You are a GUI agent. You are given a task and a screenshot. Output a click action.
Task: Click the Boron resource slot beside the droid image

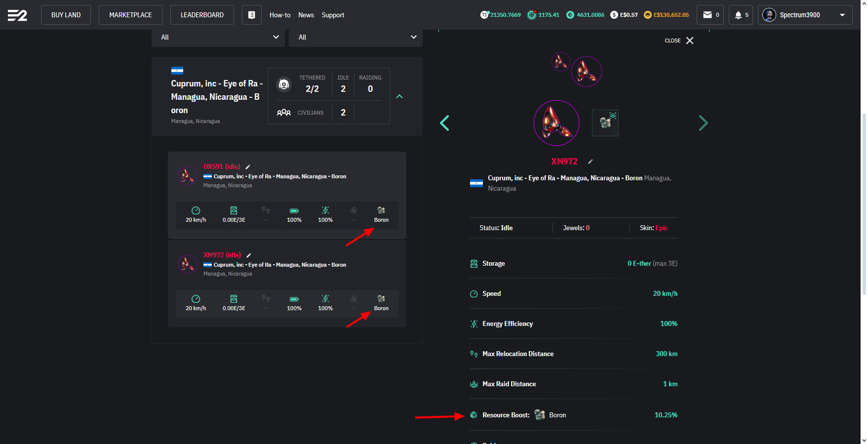tap(605, 123)
